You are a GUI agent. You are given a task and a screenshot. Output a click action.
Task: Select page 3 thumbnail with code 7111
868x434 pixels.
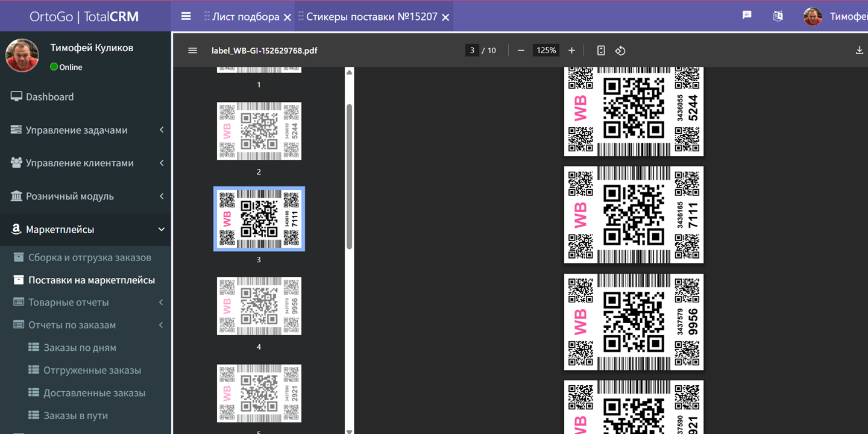pos(259,218)
